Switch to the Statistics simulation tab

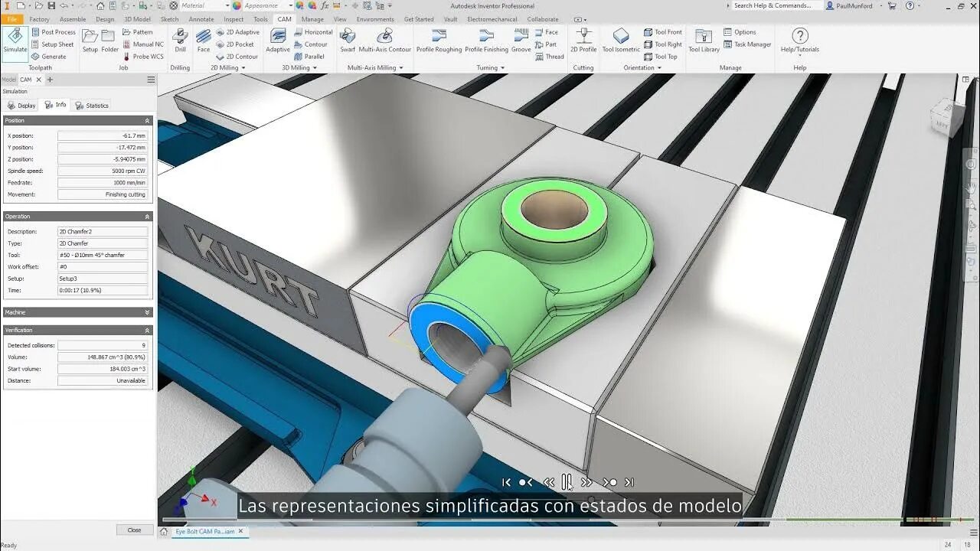tap(92, 106)
